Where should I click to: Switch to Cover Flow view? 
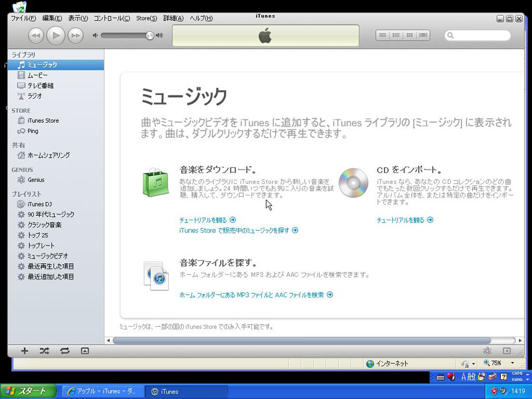point(423,35)
